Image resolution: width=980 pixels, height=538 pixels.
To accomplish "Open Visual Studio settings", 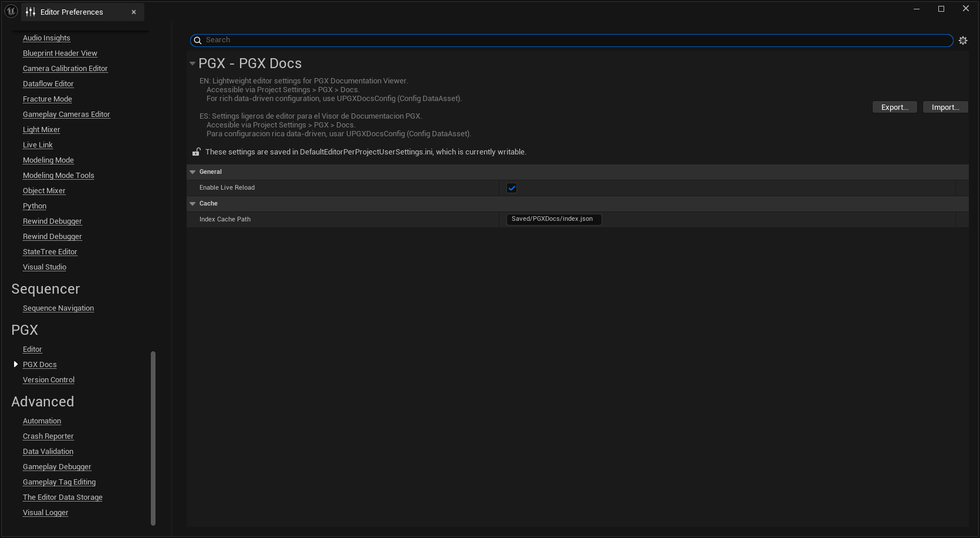I will point(45,267).
